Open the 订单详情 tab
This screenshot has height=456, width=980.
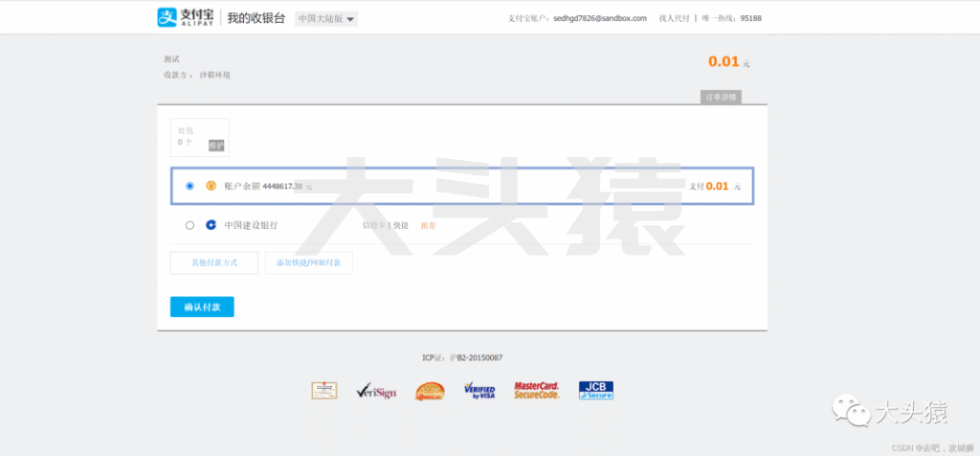point(722,97)
